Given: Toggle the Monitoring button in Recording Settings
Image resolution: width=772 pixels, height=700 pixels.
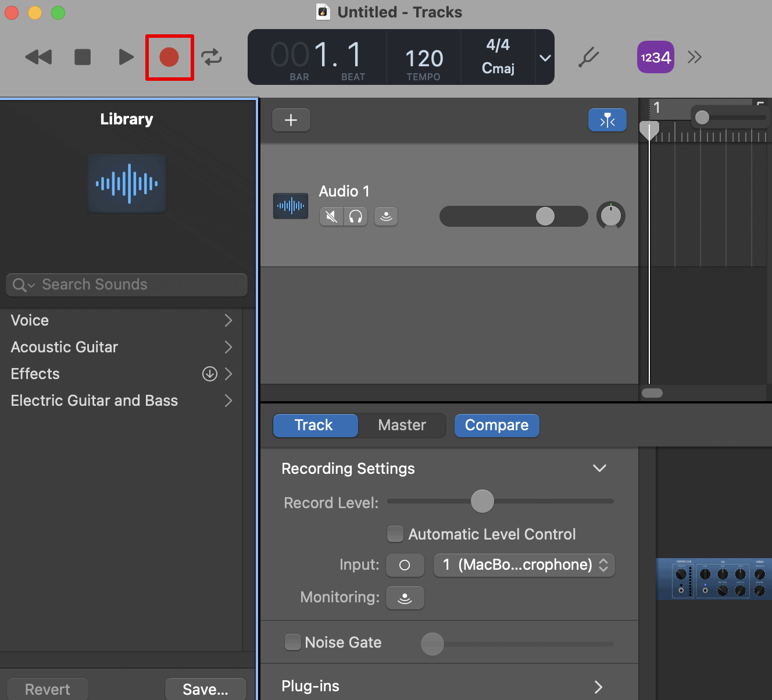Looking at the screenshot, I should (405, 598).
